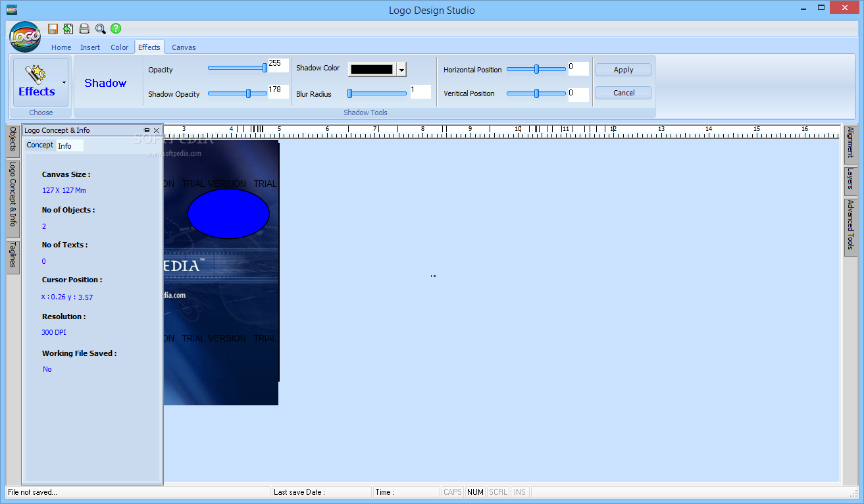Click the Shadow Opacity slider handle

(x=248, y=93)
